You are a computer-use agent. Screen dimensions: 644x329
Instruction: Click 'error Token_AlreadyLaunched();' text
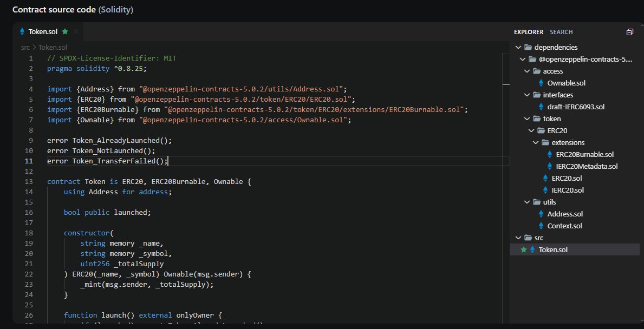(109, 140)
